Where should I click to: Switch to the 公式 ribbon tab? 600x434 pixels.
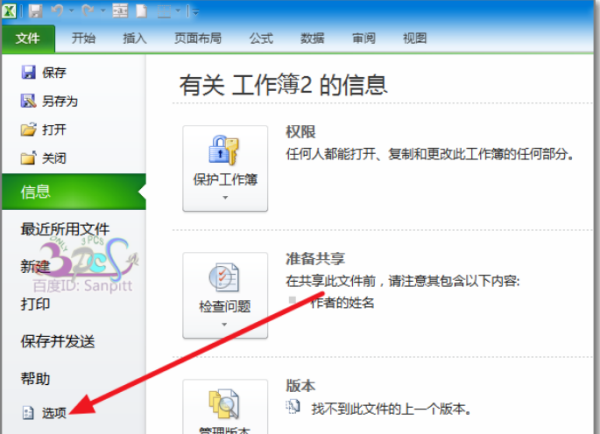(x=261, y=38)
